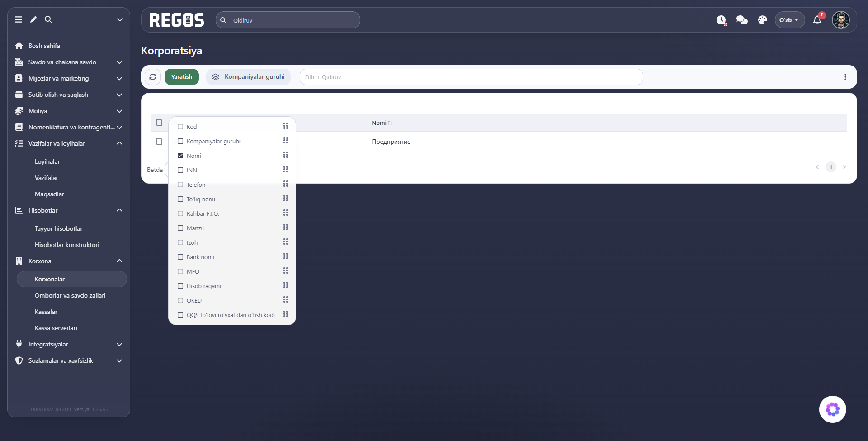
Task: Enable the Bank nomi column checkbox
Action: 180,257
